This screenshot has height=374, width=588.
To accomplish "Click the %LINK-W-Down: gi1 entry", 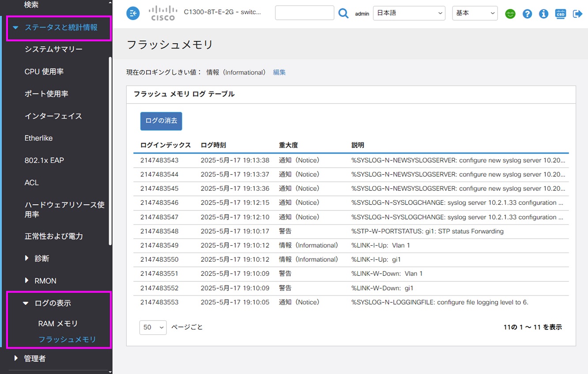I will coord(382,288).
